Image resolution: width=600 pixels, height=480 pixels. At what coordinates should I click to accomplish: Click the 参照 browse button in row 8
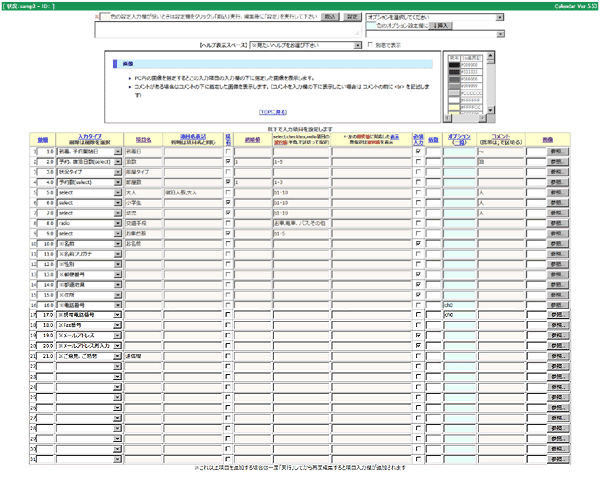pos(558,223)
